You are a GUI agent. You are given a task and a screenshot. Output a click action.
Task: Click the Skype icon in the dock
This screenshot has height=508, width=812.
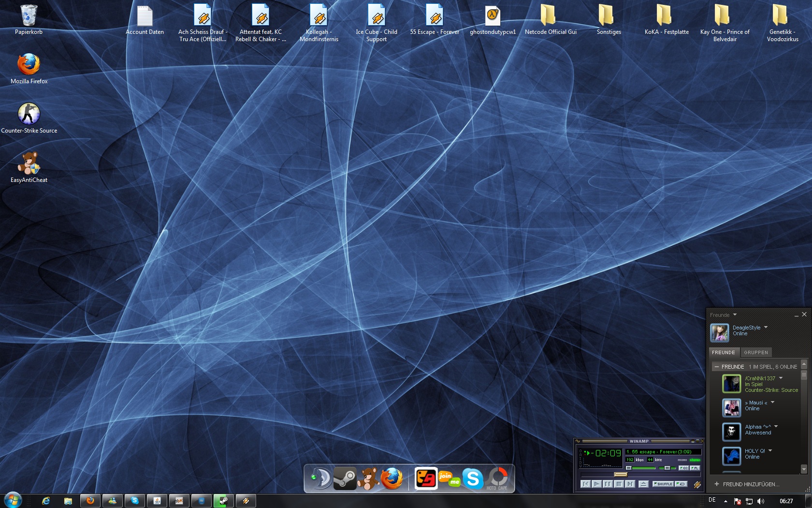pyautogui.click(x=473, y=478)
